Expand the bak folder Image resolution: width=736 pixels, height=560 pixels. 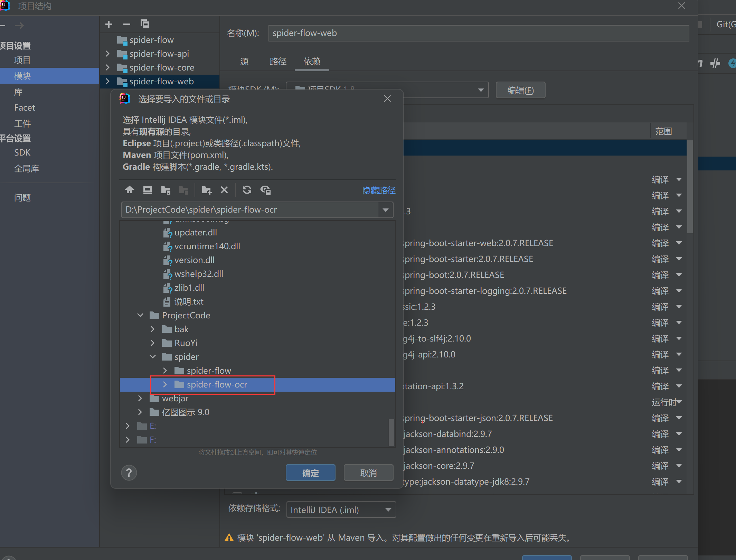[x=153, y=329]
